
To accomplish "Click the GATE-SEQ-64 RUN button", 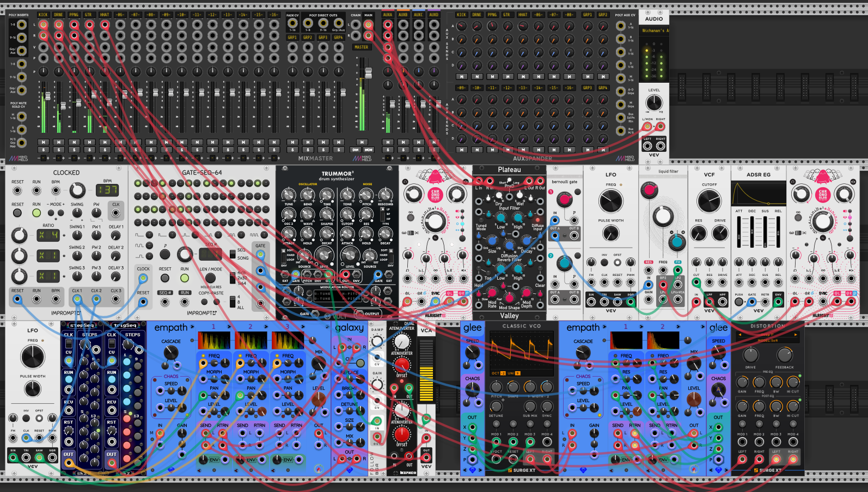I will (185, 278).
